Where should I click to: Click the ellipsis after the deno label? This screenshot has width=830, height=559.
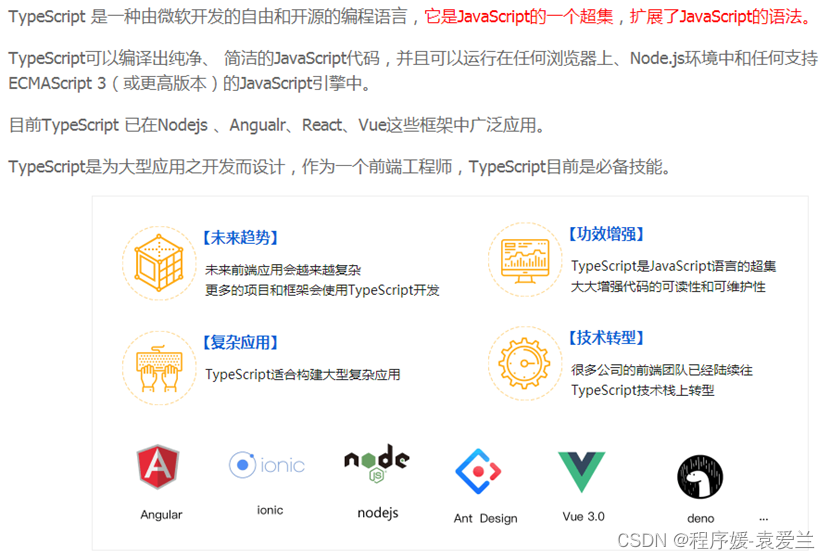763,519
